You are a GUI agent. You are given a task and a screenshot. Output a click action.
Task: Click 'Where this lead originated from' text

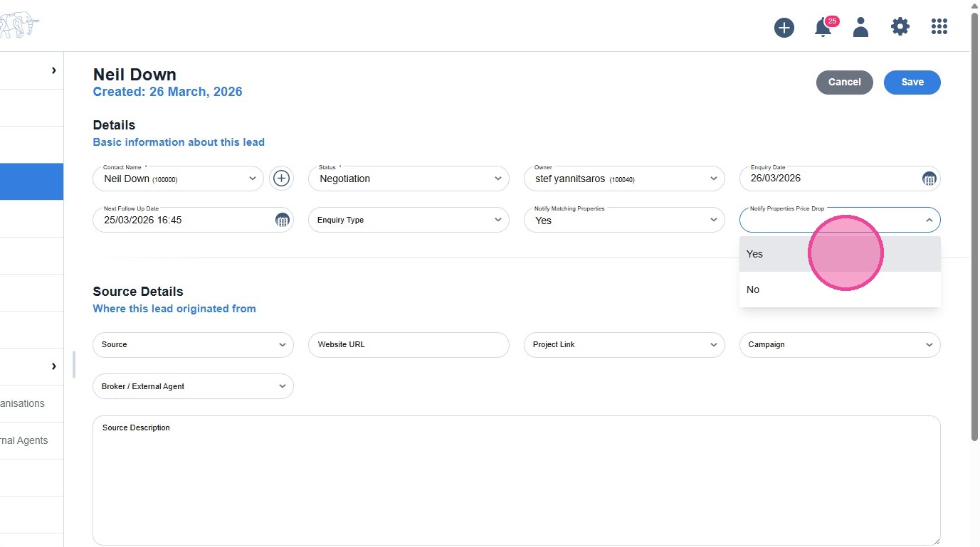tap(174, 309)
